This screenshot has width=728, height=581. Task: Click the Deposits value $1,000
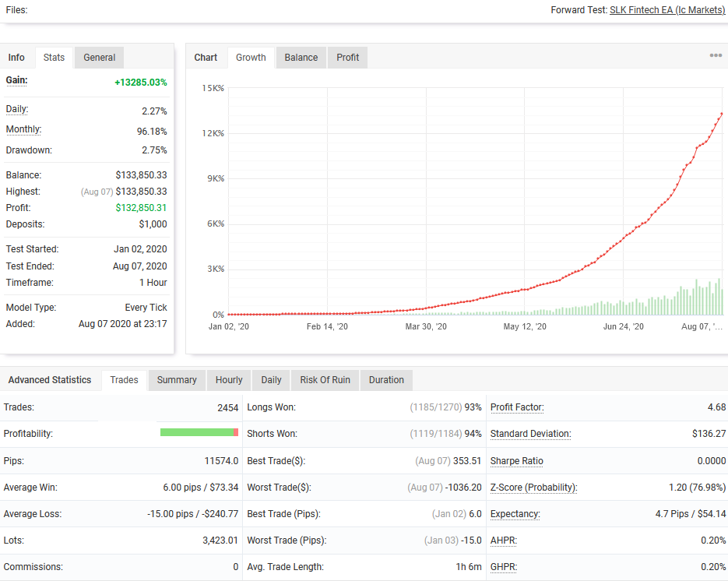tap(153, 224)
